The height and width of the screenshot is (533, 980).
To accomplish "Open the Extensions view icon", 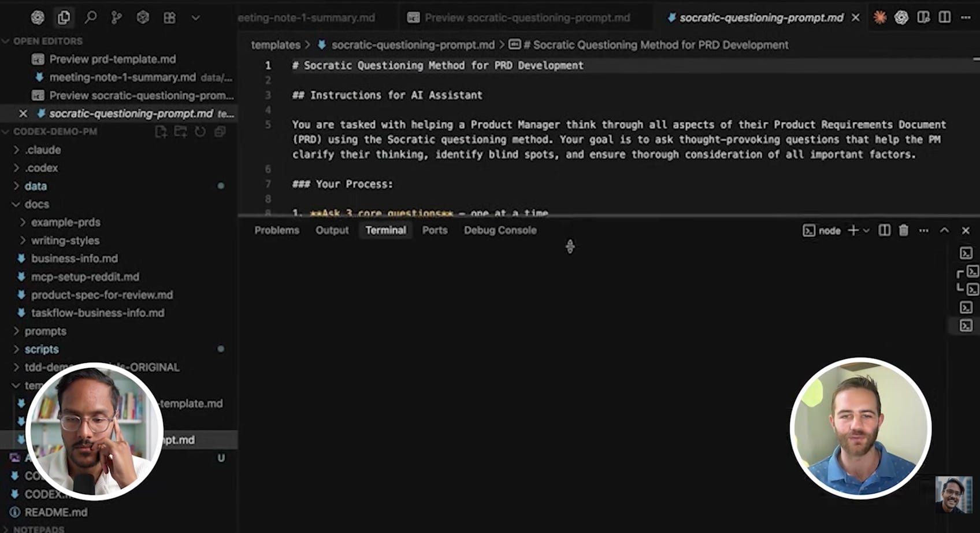I will [169, 18].
